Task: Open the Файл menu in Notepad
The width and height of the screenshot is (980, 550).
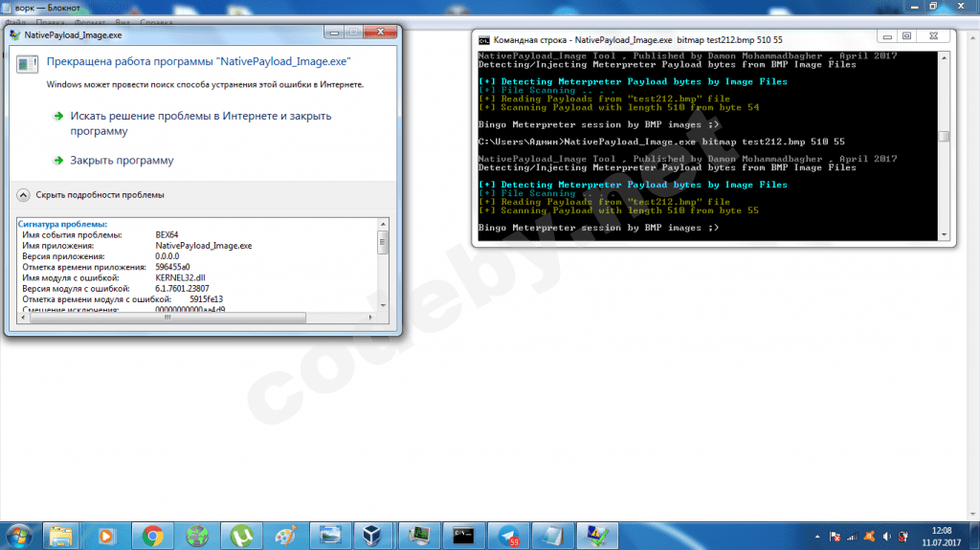Action: [15, 23]
